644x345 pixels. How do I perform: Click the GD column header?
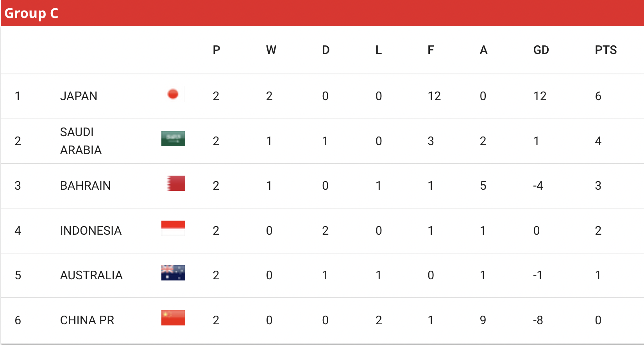click(541, 50)
